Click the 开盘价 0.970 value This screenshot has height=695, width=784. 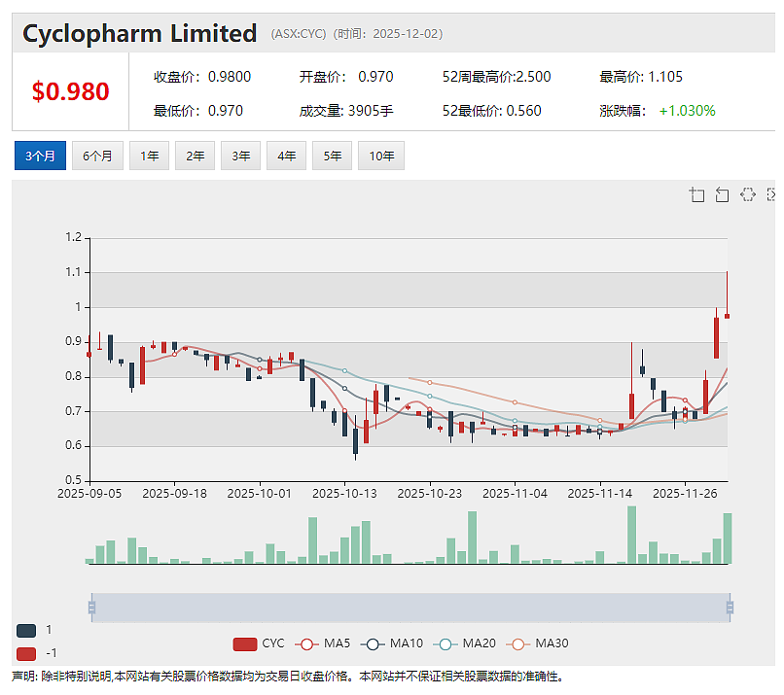click(x=375, y=77)
